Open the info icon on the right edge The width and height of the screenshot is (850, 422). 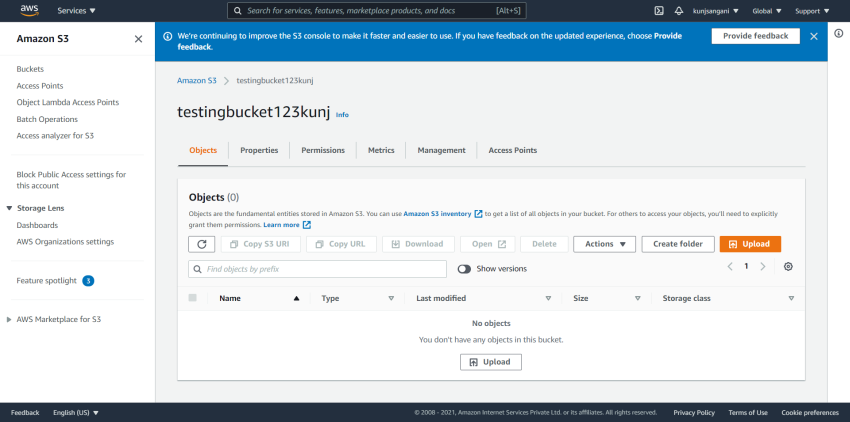tap(839, 34)
